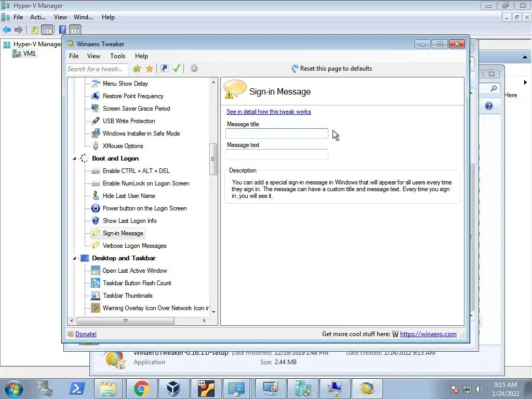Select Enable NumLock on Logon Screen tweak
532x399 pixels.
(146, 183)
